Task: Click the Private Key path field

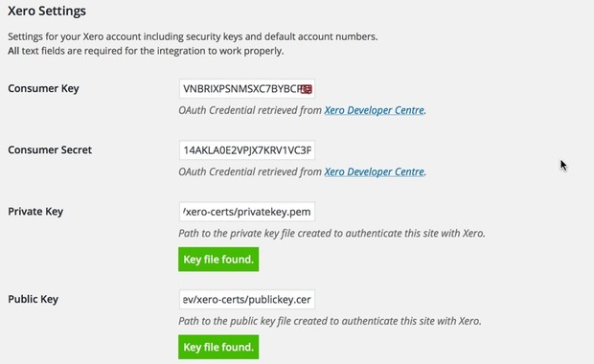Action: tap(246, 212)
